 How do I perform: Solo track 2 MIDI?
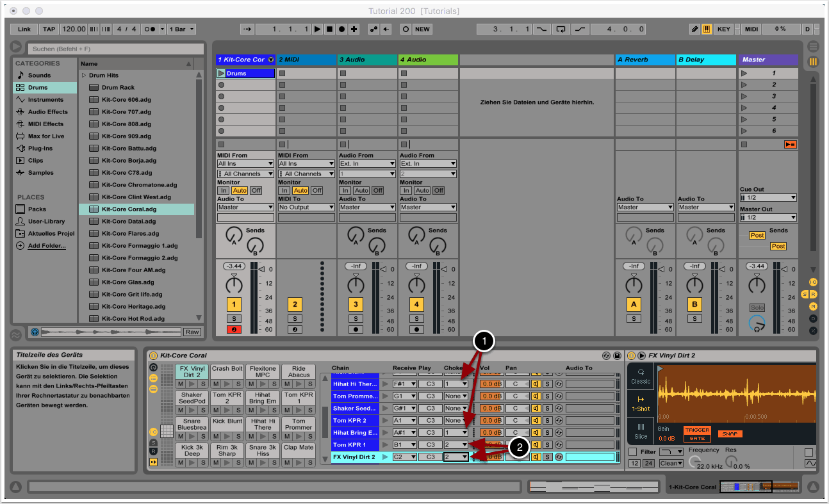295,318
